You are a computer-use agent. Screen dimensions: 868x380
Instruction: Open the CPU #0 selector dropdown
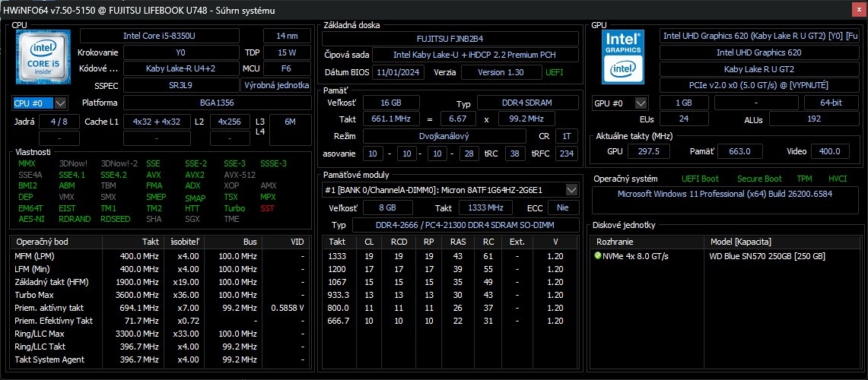tap(40, 103)
